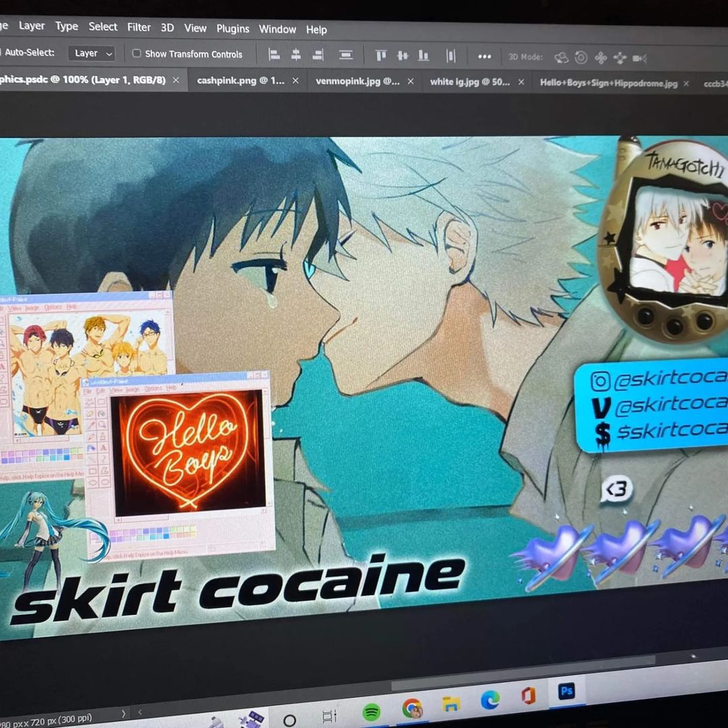
Task: Click Align horizontal centers icon
Action: pos(296,55)
